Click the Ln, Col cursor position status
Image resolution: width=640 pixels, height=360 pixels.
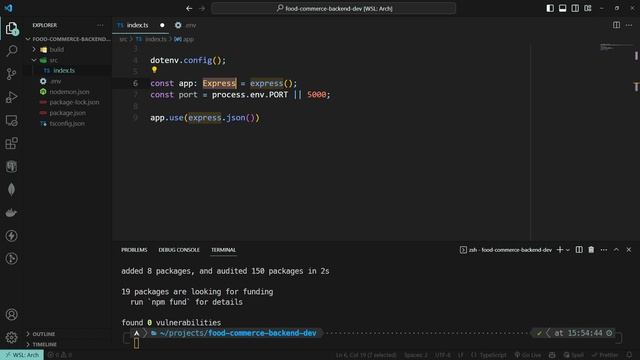tap(366, 355)
